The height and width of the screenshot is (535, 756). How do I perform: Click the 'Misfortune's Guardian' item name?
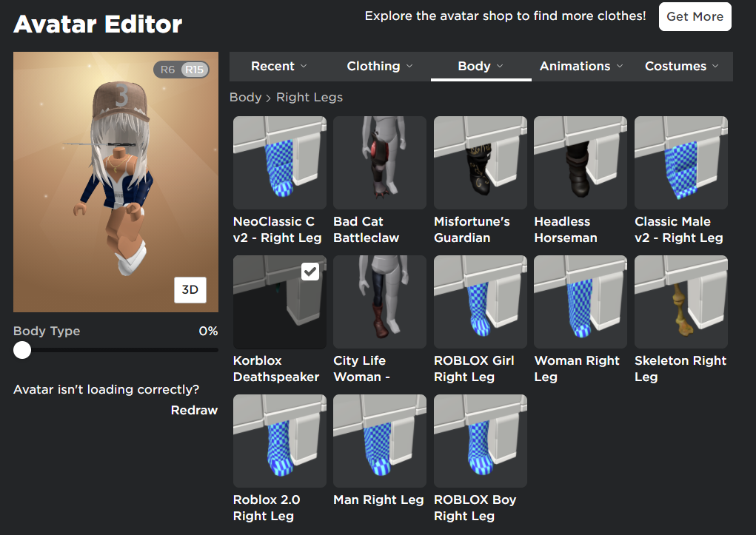click(472, 229)
